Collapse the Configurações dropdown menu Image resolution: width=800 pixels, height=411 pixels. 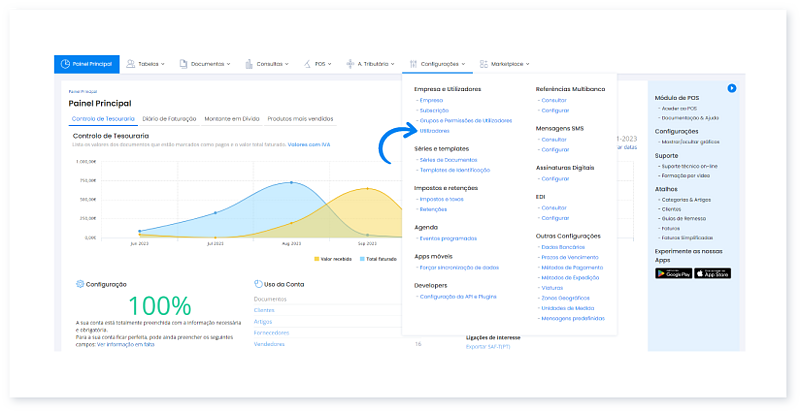click(x=438, y=64)
